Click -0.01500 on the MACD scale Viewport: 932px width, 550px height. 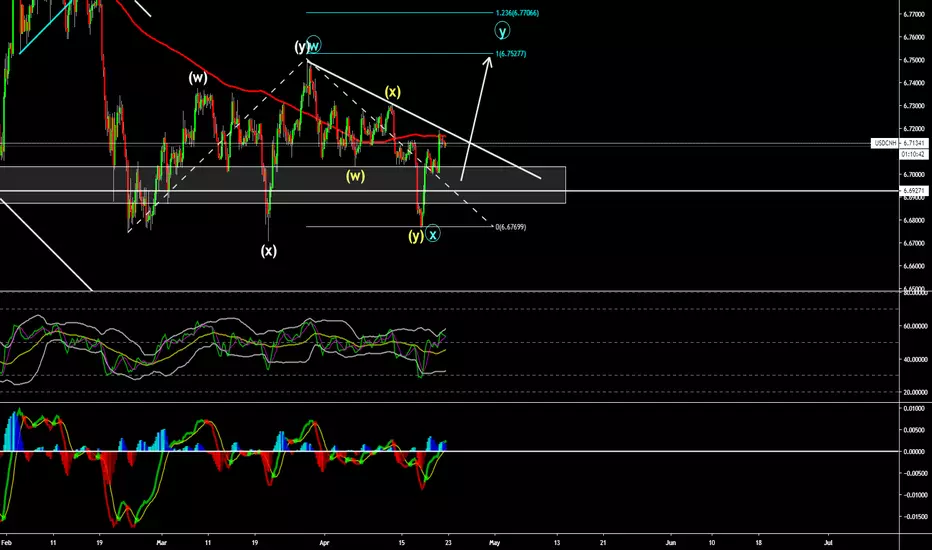coord(913,517)
